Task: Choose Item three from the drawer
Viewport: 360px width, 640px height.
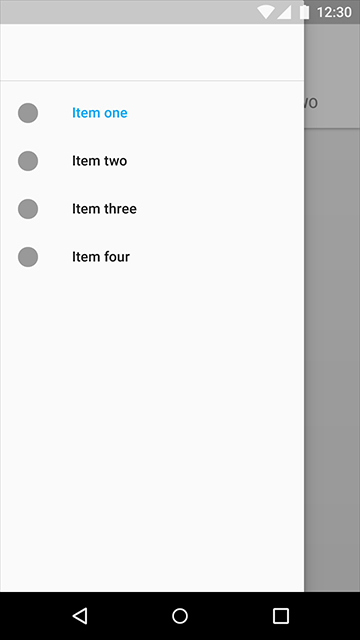Action: click(x=152, y=209)
